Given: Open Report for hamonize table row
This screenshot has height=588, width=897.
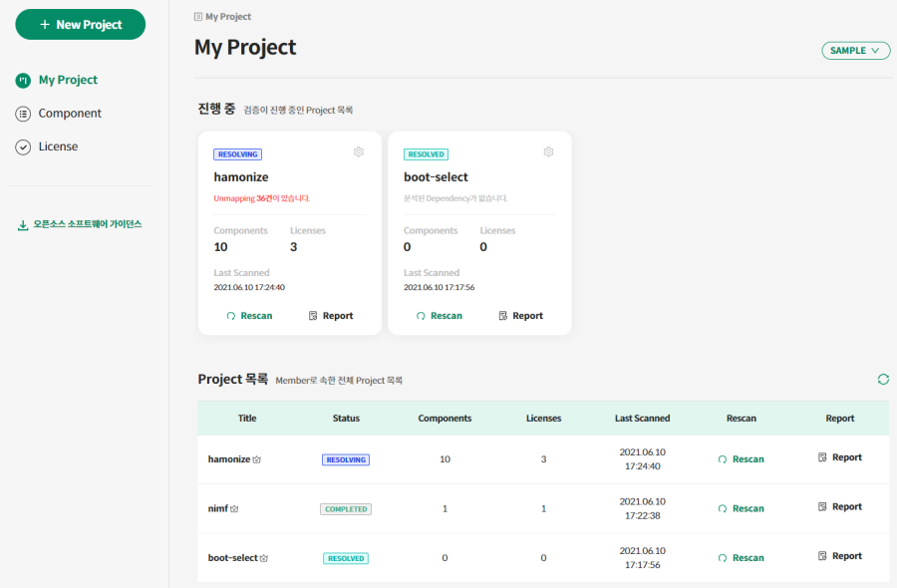Looking at the screenshot, I should pyautogui.click(x=839, y=457).
